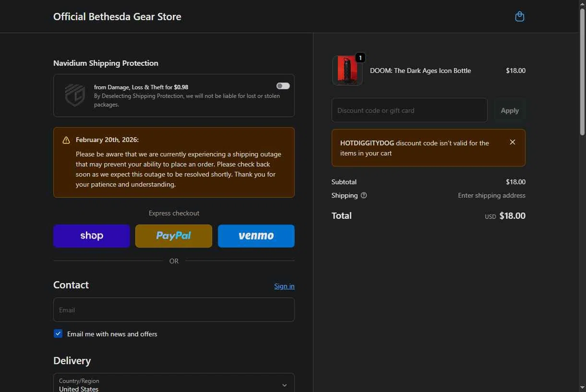Click the Apply discount button
The width and height of the screenshot is (586, 392).
pyautogui.click(x=510, y=110)
